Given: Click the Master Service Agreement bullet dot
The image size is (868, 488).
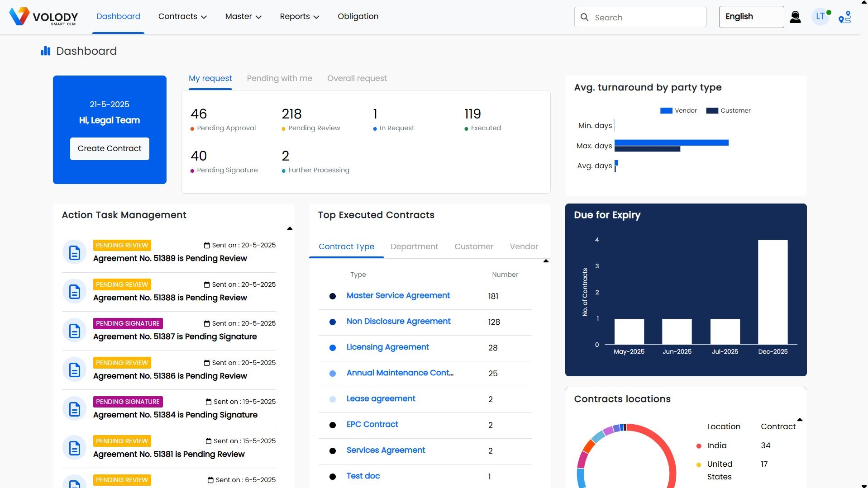Looking at the screenshot, I should pos(333,296).
